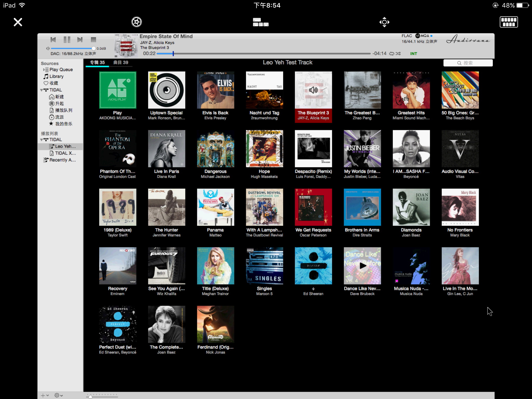Open Recovery by Eminem

[118, 266]
